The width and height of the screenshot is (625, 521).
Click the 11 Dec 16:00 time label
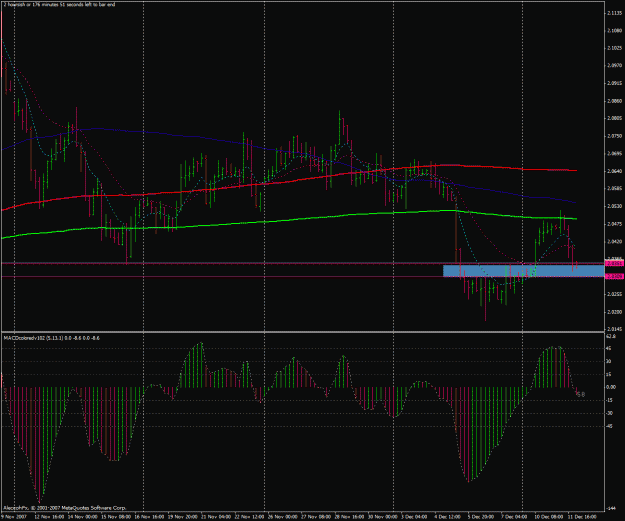pos(582,517)
